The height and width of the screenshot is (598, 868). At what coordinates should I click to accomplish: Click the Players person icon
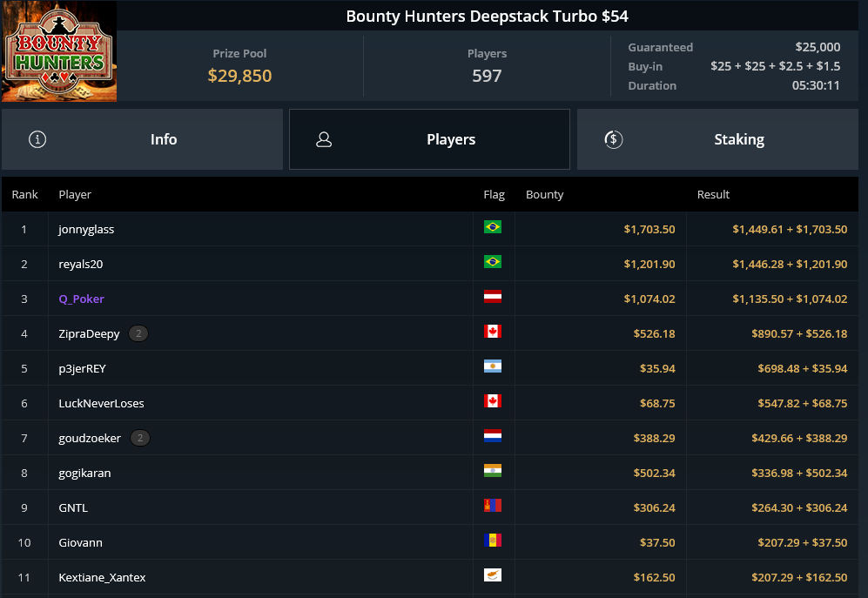tap(324, 139)
